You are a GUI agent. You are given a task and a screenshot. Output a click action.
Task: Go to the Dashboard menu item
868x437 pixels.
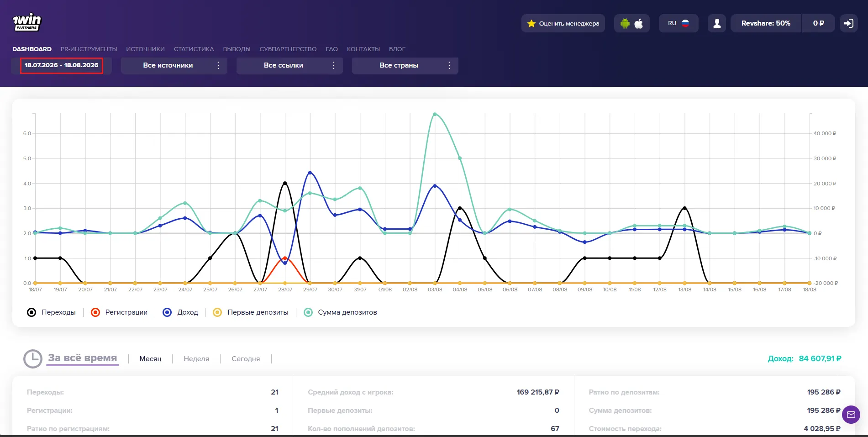32,49
